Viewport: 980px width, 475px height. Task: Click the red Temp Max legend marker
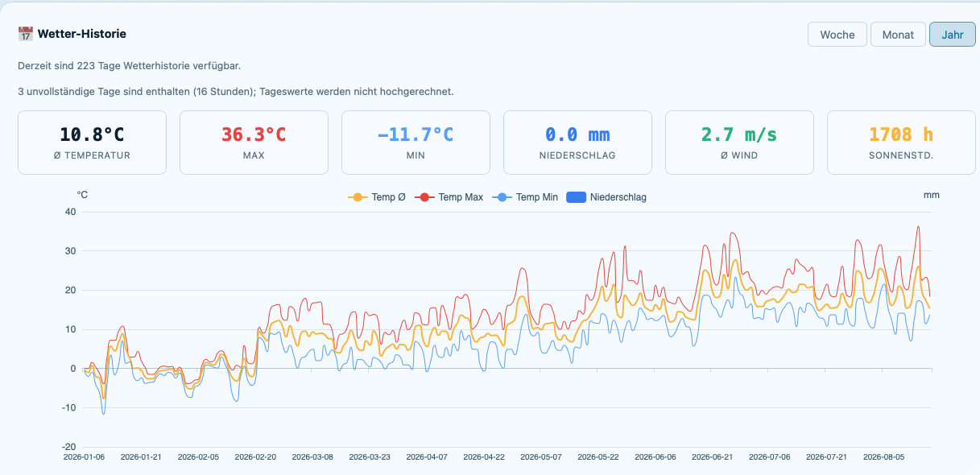pyautogui.click(x=424, y=197)
